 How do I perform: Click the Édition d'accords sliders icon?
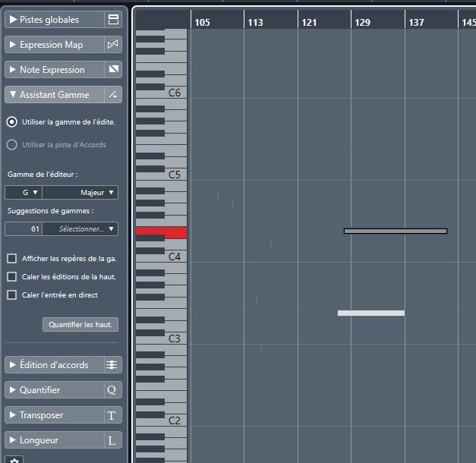coord(112,364)
